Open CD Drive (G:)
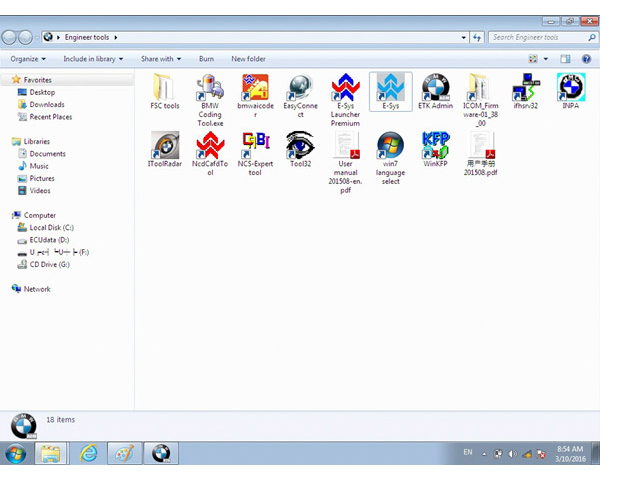This screenshot has width=623, height=484. point(49,265)
